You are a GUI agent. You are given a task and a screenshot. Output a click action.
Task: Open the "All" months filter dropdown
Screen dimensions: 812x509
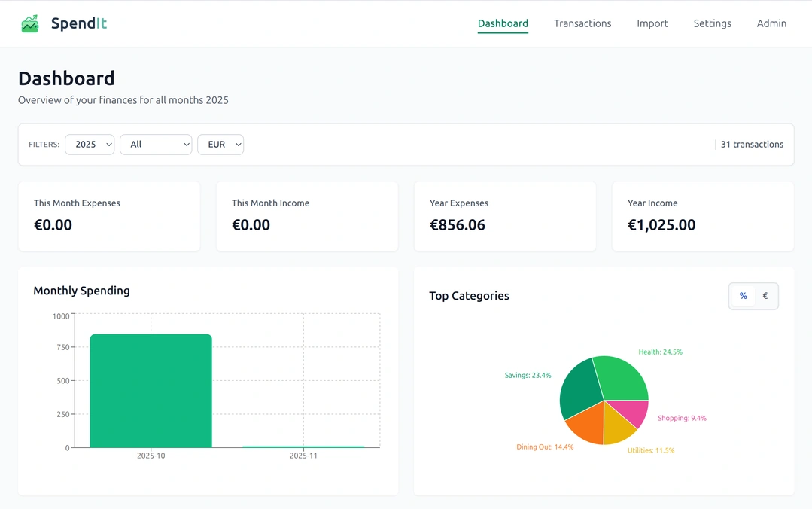(156, 144)
